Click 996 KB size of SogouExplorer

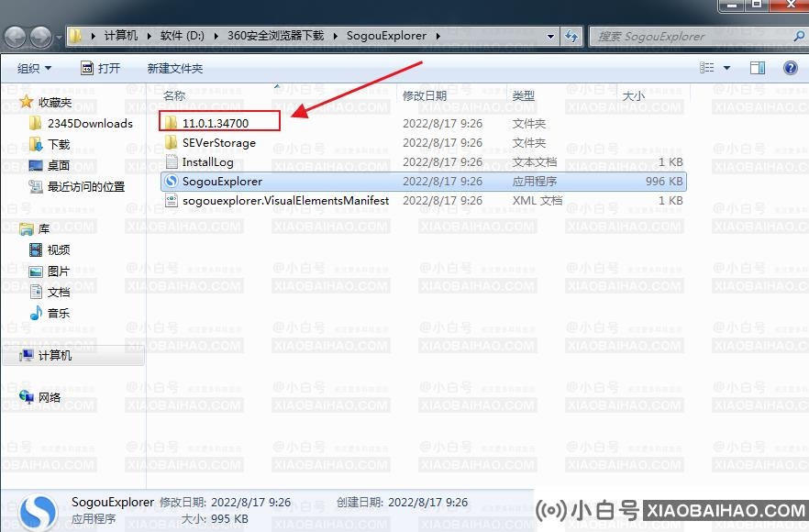click(664, 181)
